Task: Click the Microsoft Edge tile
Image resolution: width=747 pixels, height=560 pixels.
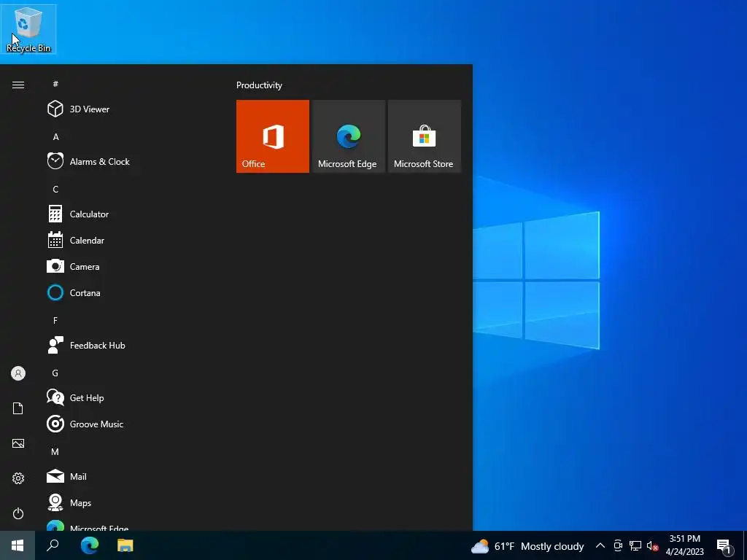Action: pos(348,136)
